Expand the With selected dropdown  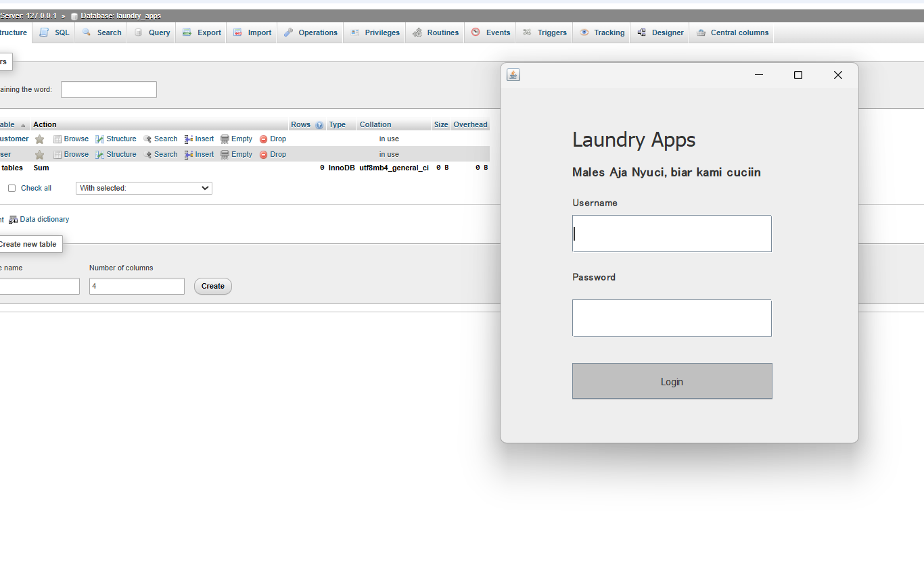(x=144, y=189)
